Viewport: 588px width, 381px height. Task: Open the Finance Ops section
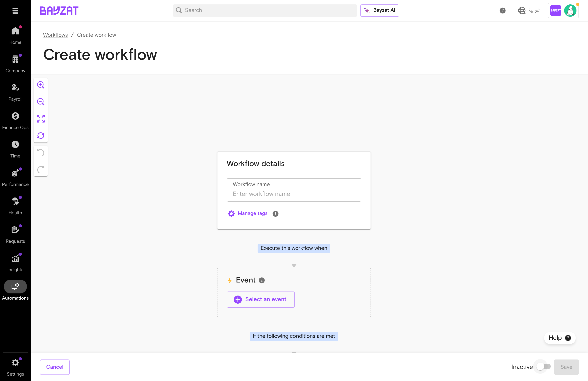click(x=15, y=120)
